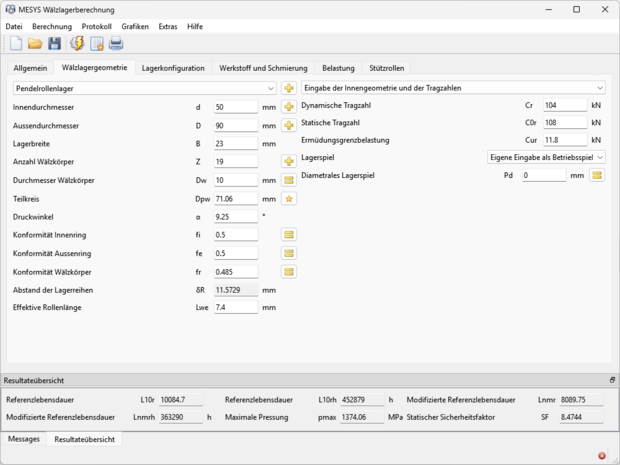Click the printer icon in the toolbar

116,43
